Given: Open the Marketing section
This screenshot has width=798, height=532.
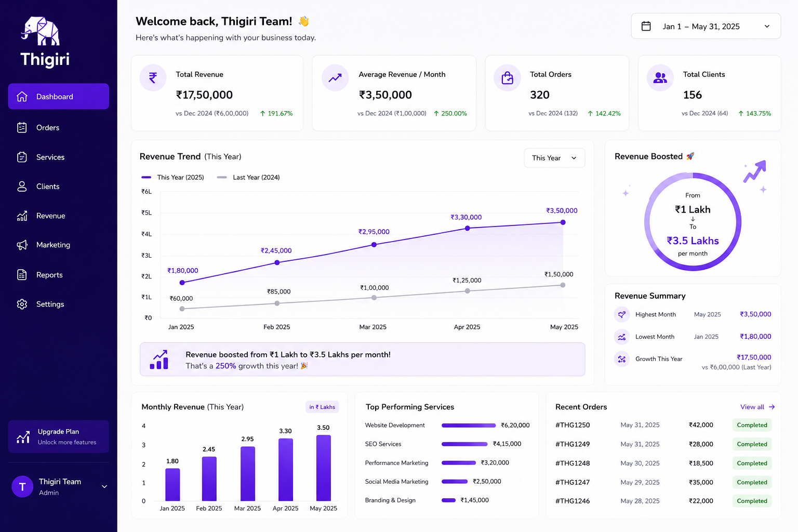Looking at the screenshot, I should pos(59,245).
